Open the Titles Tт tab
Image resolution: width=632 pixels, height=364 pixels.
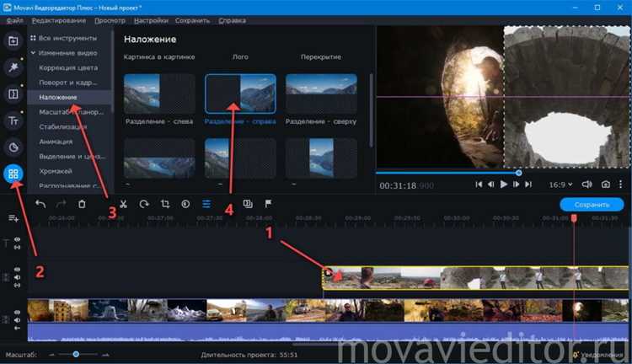point(13,120)
